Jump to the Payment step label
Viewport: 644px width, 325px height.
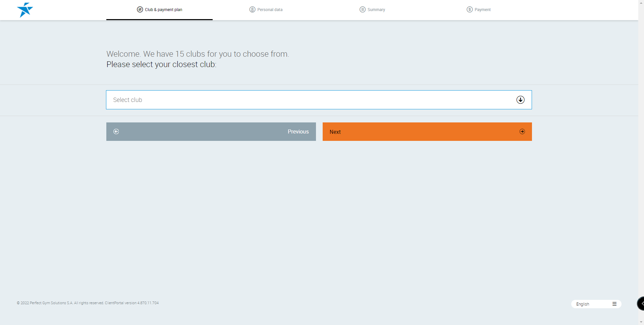point(482,10)
